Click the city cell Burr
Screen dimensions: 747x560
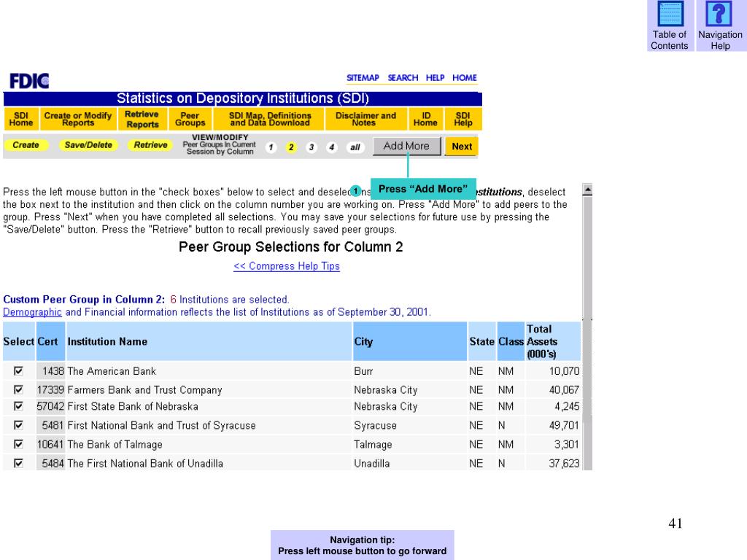coord(363,371)
